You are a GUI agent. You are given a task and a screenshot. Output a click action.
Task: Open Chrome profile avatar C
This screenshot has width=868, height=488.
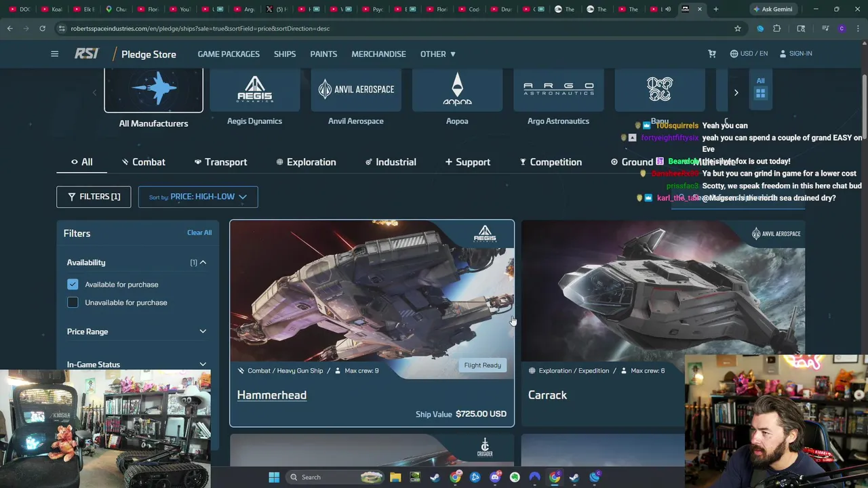[842, 28]
